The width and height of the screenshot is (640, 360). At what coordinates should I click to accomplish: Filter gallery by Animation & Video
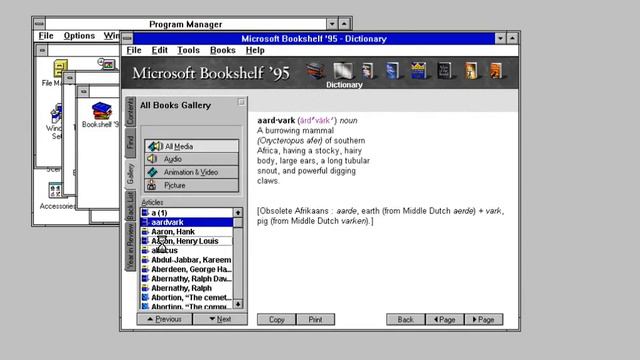191,172
